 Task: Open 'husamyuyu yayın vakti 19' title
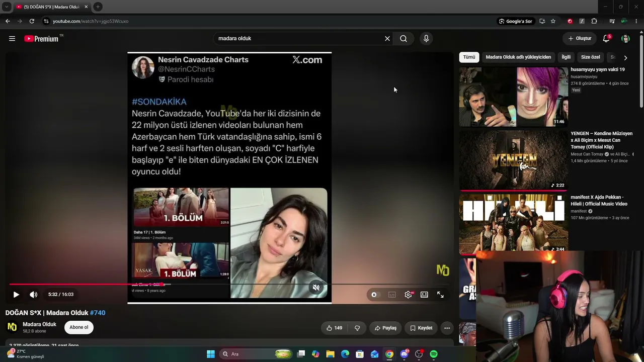pos(598,69)
